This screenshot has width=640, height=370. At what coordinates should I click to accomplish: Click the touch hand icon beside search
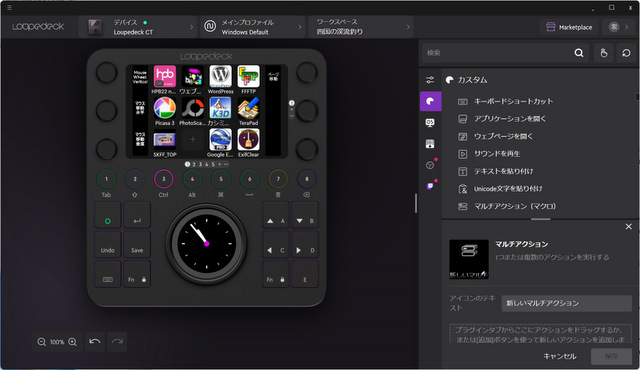coord(604,53)
